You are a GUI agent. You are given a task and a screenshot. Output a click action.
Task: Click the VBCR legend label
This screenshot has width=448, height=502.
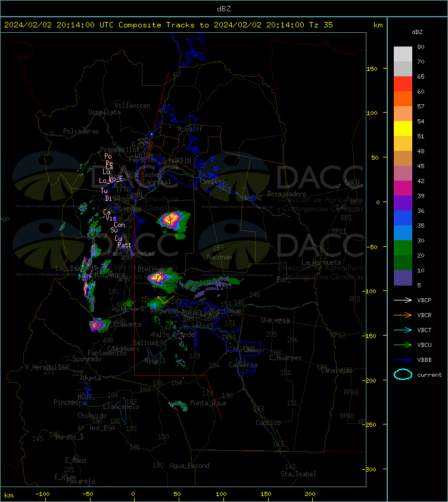424,315
